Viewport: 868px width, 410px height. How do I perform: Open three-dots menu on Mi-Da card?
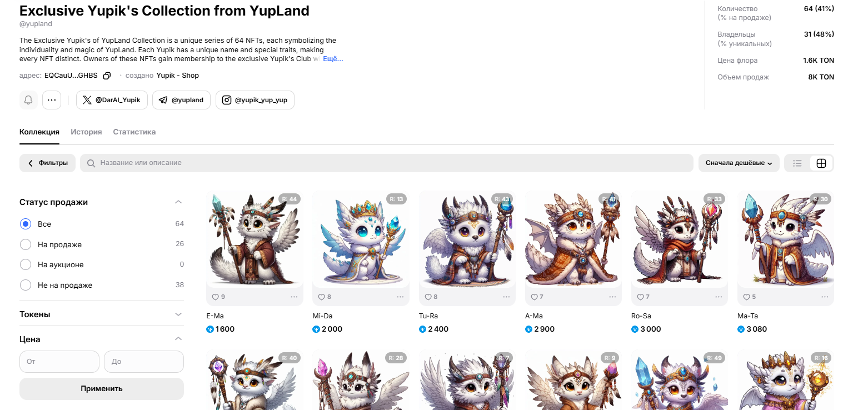tap(400, 297)
